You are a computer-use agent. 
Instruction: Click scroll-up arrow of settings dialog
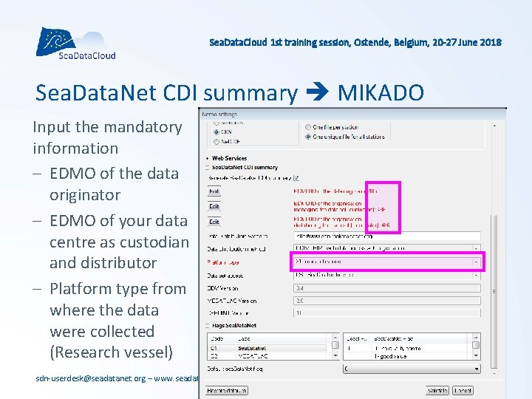click(x=494, y=126)
